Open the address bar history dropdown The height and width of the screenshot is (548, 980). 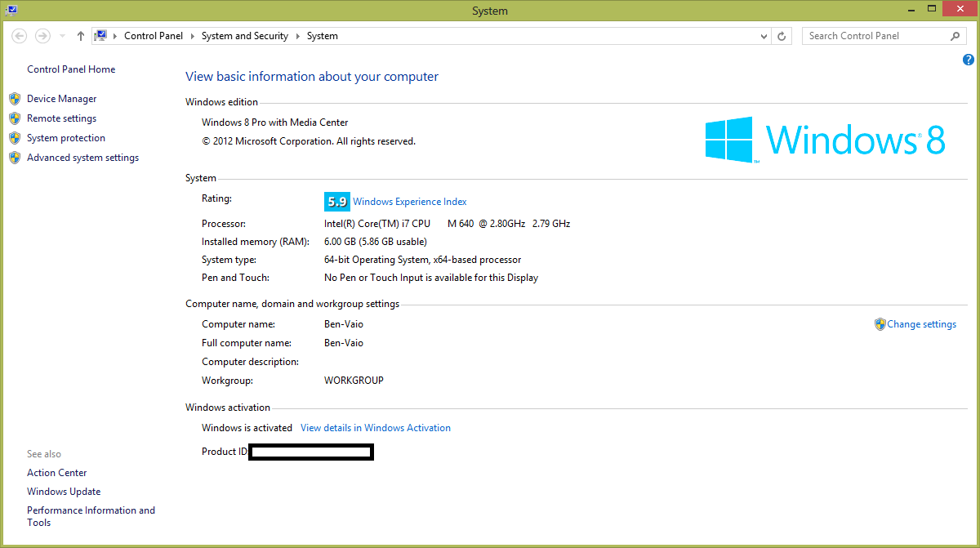pos(763,35)
